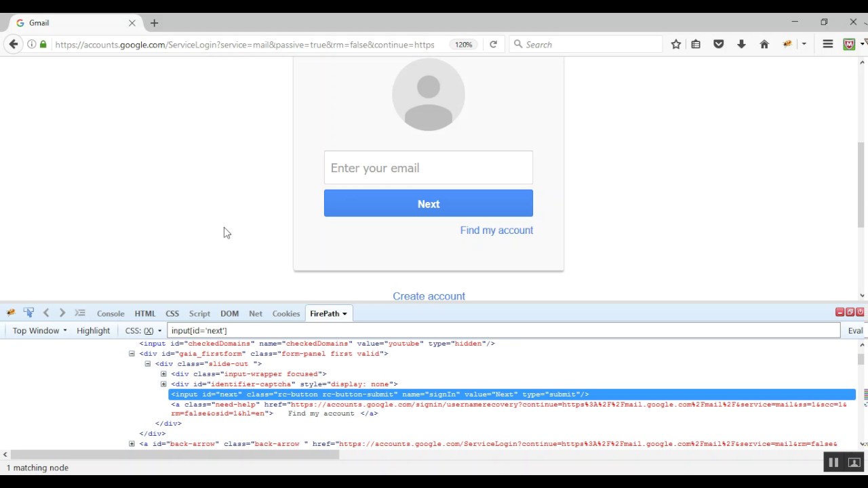Click the Pocket icon in browser toolbar
Screen dimensions: 868x488
[719, 44]
